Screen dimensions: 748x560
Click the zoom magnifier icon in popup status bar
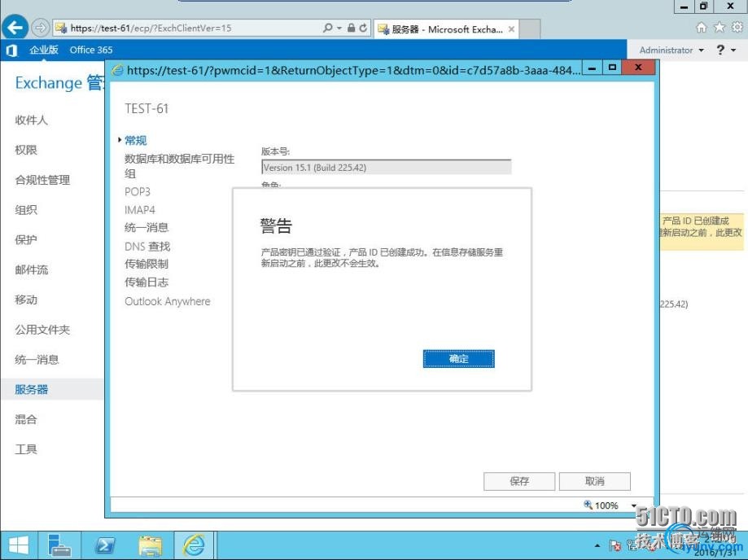[588, 505]
